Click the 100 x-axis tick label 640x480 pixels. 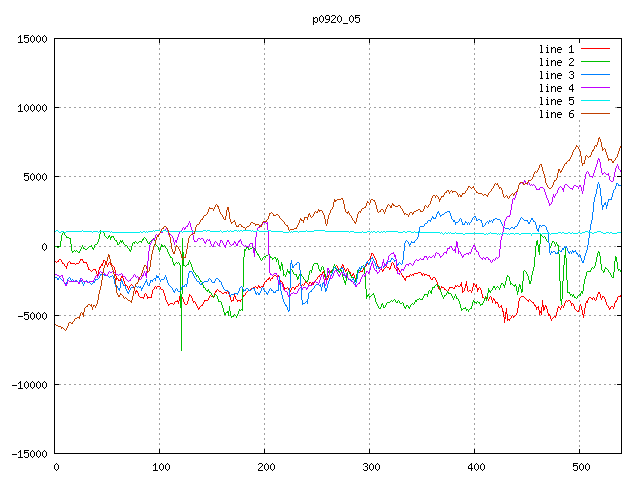pyautogui.click(x=160, y=467)
